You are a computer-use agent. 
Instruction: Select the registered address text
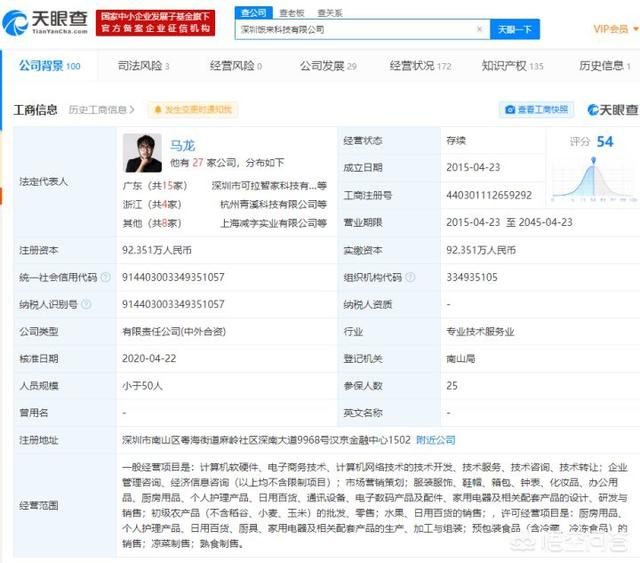tap(266, 440)
